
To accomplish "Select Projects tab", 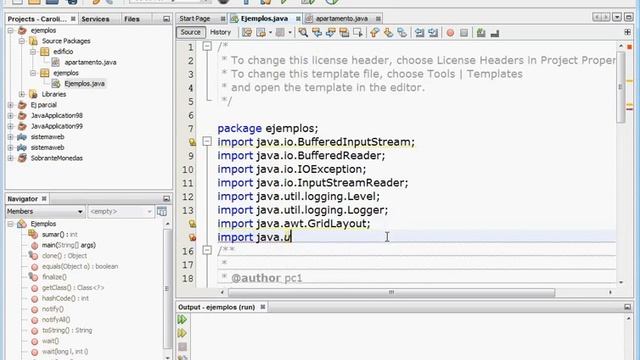I will (x=37, y=19).
